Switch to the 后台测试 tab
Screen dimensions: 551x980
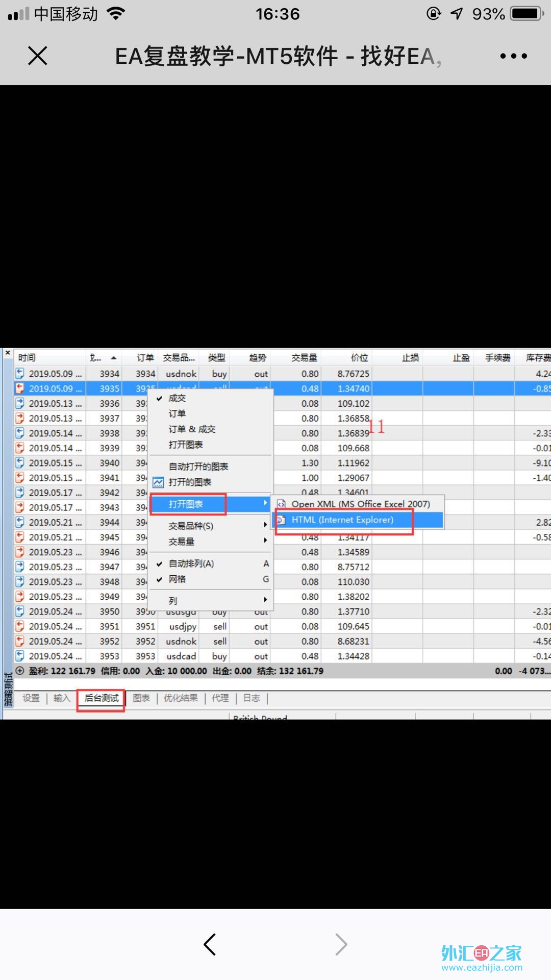point(101,698)
